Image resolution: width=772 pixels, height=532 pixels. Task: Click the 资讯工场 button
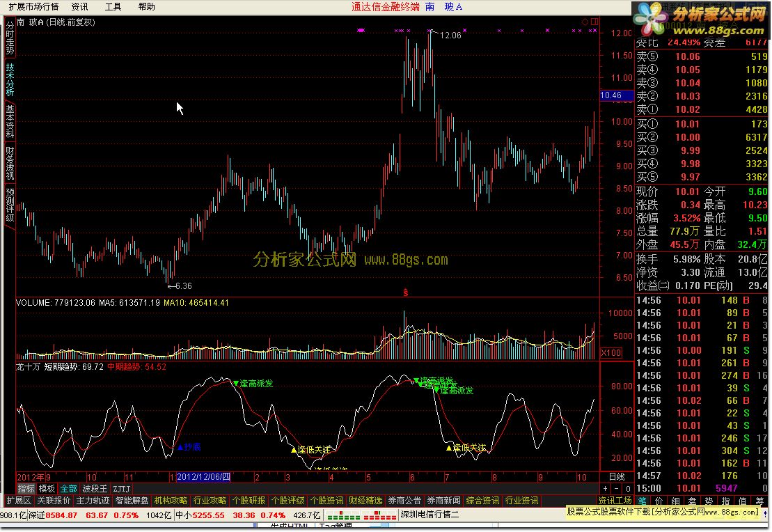pyautogui.click(x=615, y=501)
